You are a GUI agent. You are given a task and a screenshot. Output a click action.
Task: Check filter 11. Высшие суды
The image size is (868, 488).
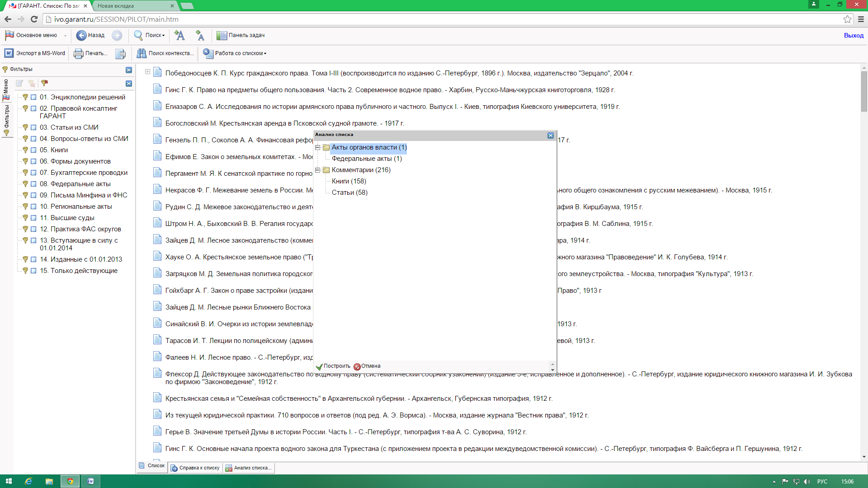tap(33, 218)
